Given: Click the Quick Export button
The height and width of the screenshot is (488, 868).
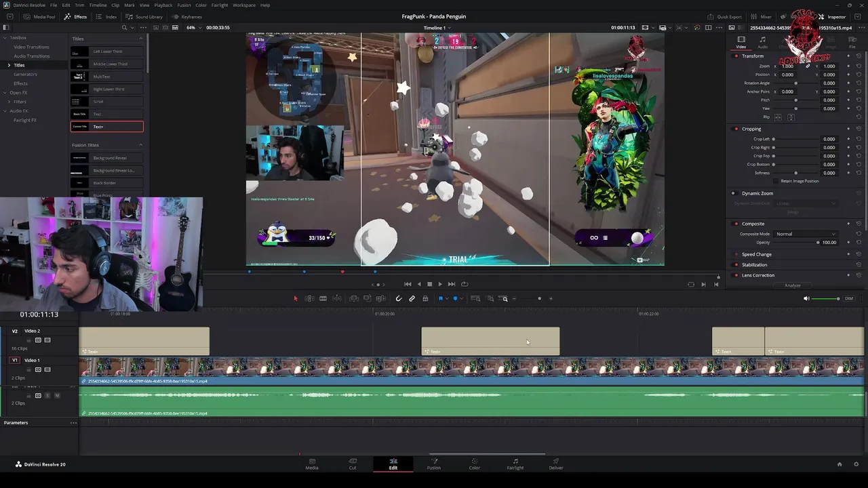Looking at the screenshot, I should tap(725, 16).
